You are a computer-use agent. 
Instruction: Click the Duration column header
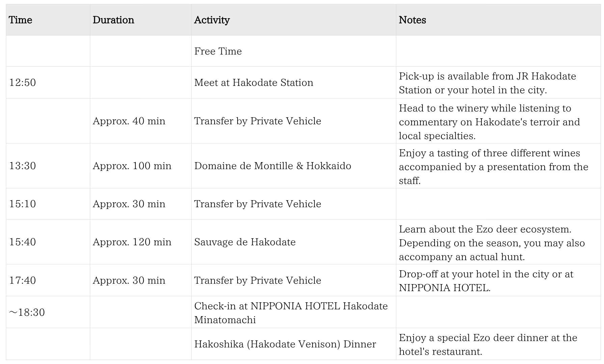pyautogui.click(x=113, y=20)
